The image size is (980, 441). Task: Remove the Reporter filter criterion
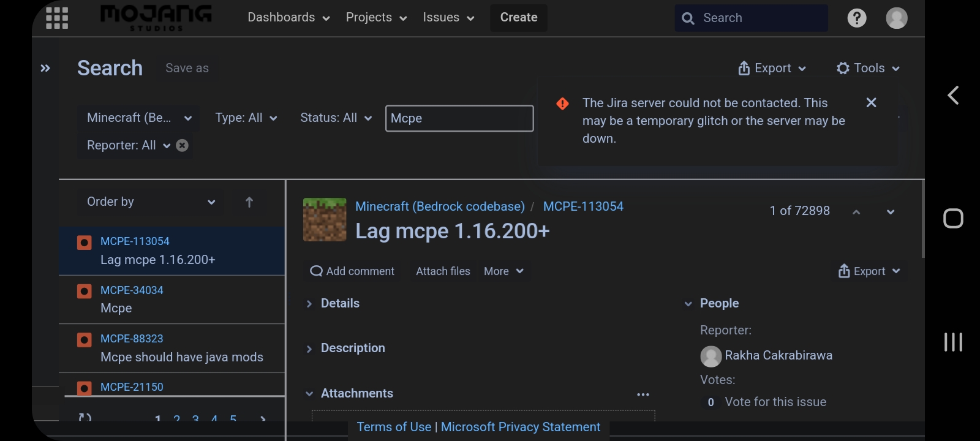tap(182, 145)
